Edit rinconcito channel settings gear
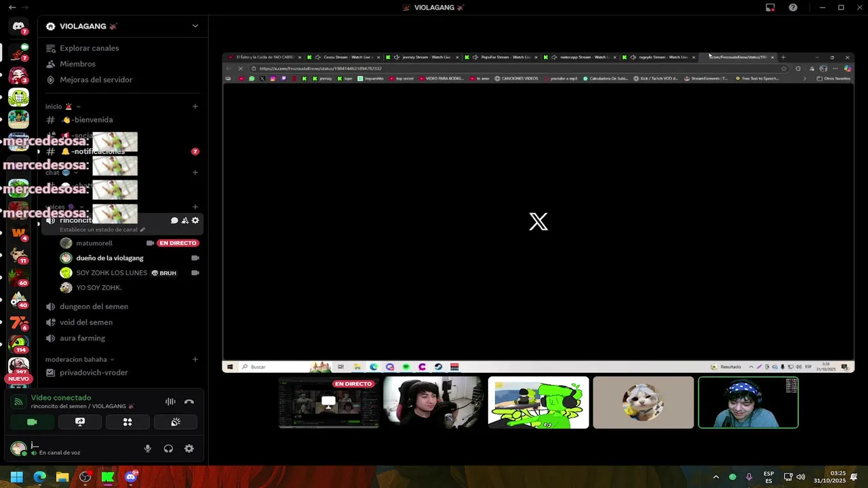Viewport: 868px width, 488px height. pyautogui.click(x=195, y=220)
